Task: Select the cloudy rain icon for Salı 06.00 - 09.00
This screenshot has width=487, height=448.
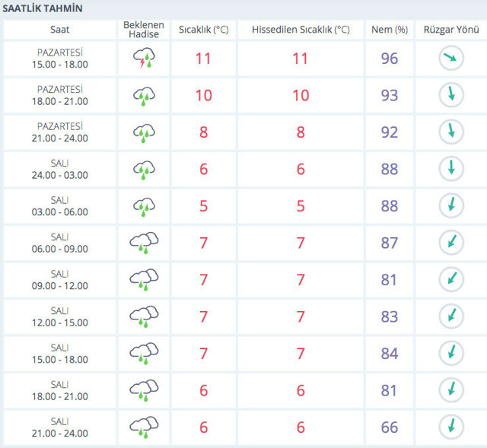Action: (x=144, y=243)
